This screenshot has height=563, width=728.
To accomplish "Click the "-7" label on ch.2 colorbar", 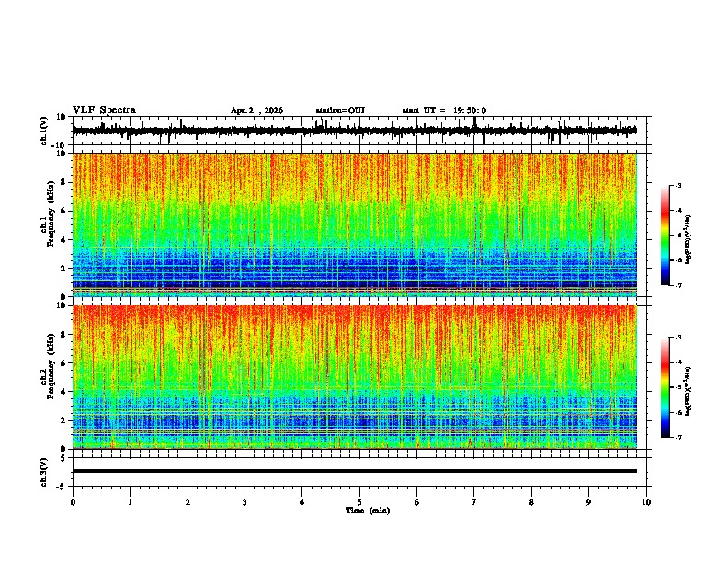I will (x=677, y=438).
